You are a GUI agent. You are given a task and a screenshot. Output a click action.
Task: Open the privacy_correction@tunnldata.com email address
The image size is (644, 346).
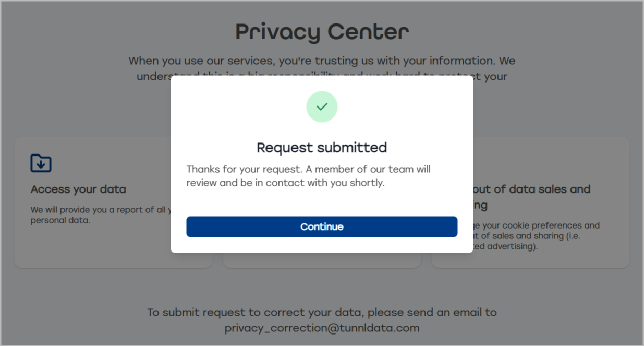tap(322, 328)
